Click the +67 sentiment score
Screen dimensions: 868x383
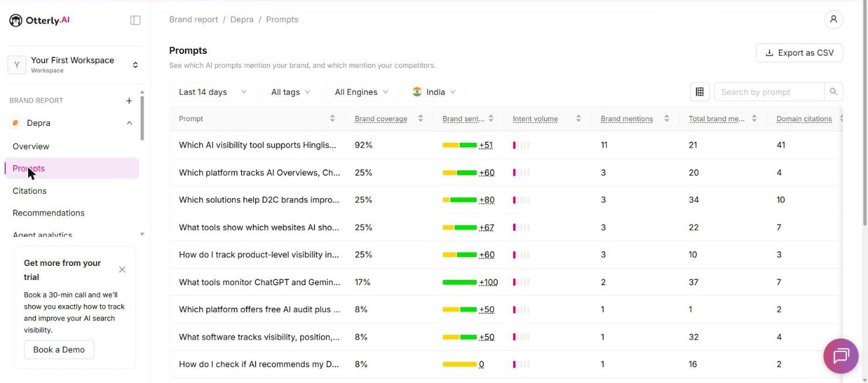(487, 227)
